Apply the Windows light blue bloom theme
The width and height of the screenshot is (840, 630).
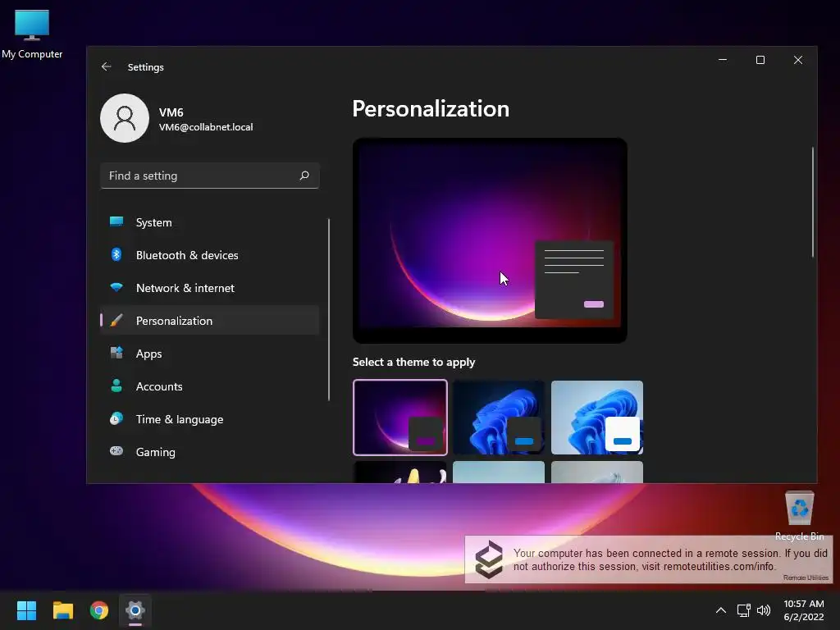[x=597, y=418]
